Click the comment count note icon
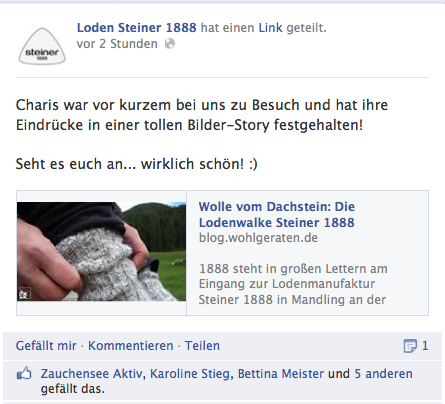This screenshot has width=445, height=404. coord(410,346)
